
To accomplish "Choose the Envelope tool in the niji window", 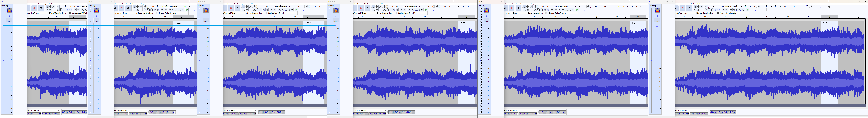I will pyautogui.click(x=50, y=6).
